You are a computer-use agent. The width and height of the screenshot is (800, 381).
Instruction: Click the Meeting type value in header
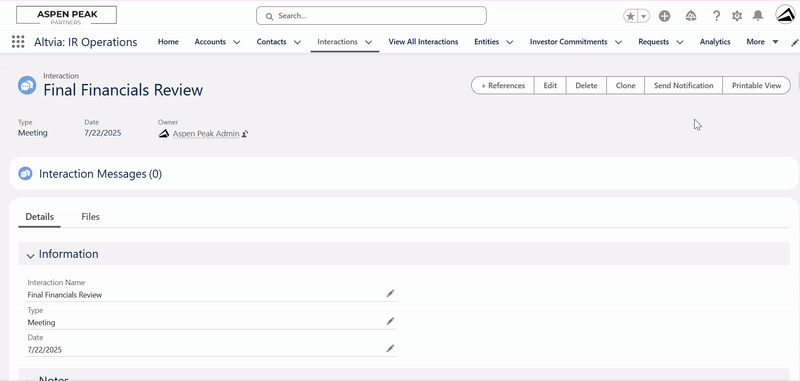coord(33,133)
